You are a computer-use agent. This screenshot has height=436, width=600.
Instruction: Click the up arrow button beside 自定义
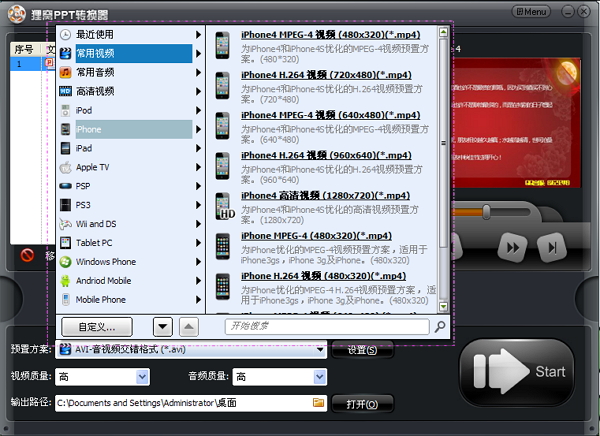pyautogui.click(x=189, y=327)
